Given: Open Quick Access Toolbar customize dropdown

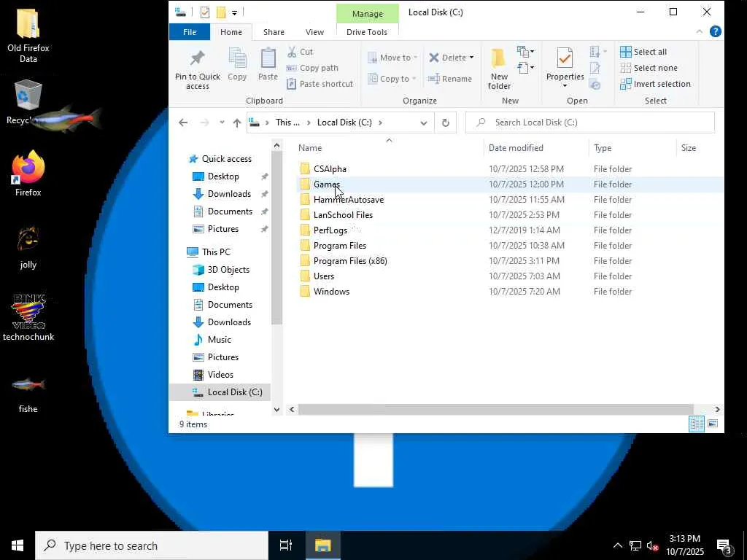Looking at the screenshot, I should pyautogui.click(x=234, y=13).
